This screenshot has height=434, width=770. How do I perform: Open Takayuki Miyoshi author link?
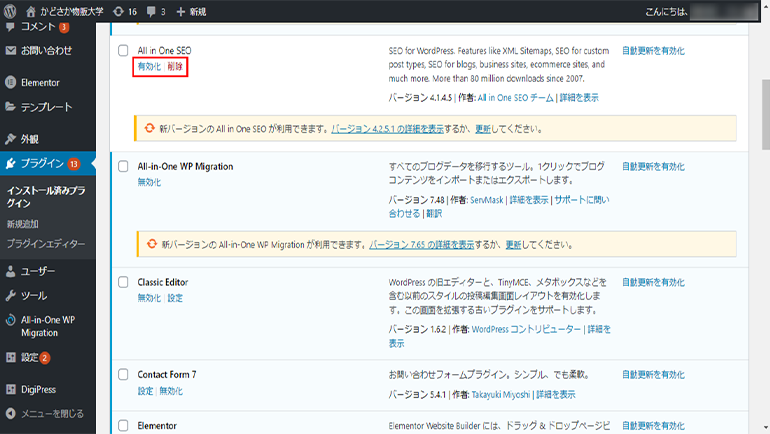pos(501,394)
